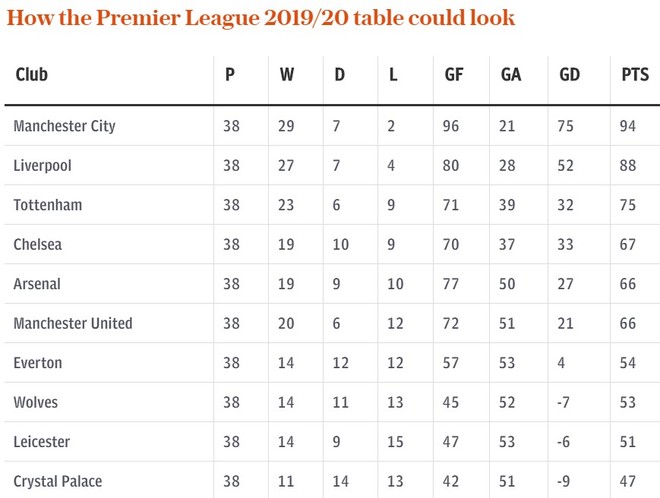
Task: Select the PTS column header
Action: 635,75
